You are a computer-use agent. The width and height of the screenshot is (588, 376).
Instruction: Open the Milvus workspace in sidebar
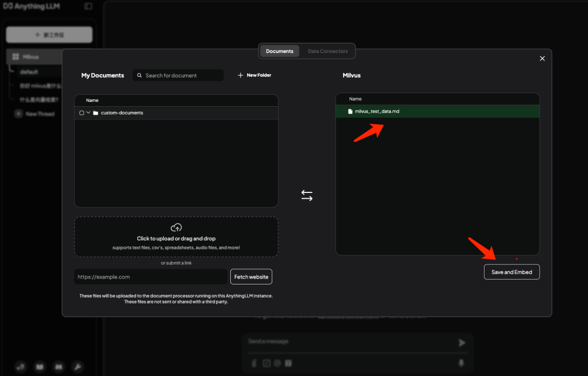pos(34,57)
